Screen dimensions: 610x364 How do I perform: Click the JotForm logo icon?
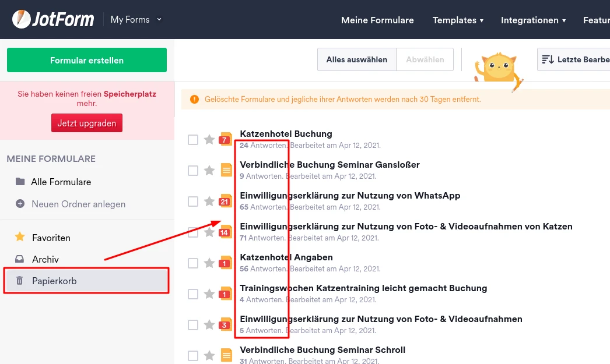[22, 20]
